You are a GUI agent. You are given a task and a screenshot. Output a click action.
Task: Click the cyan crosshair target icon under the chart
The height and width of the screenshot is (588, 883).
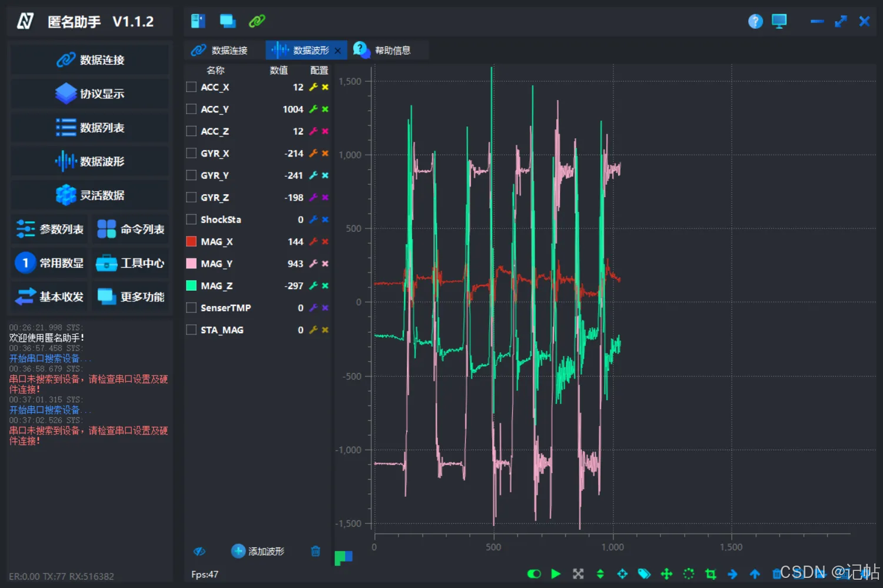point(622,574)
